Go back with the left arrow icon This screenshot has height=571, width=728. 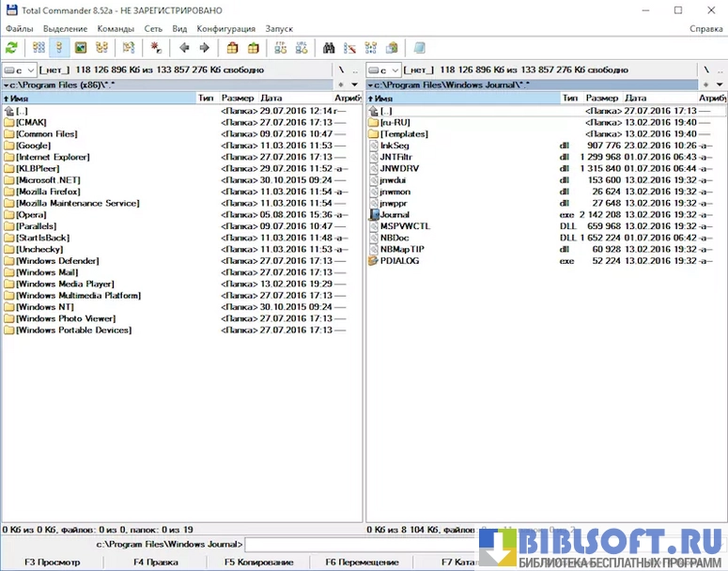tap(184, 48)
